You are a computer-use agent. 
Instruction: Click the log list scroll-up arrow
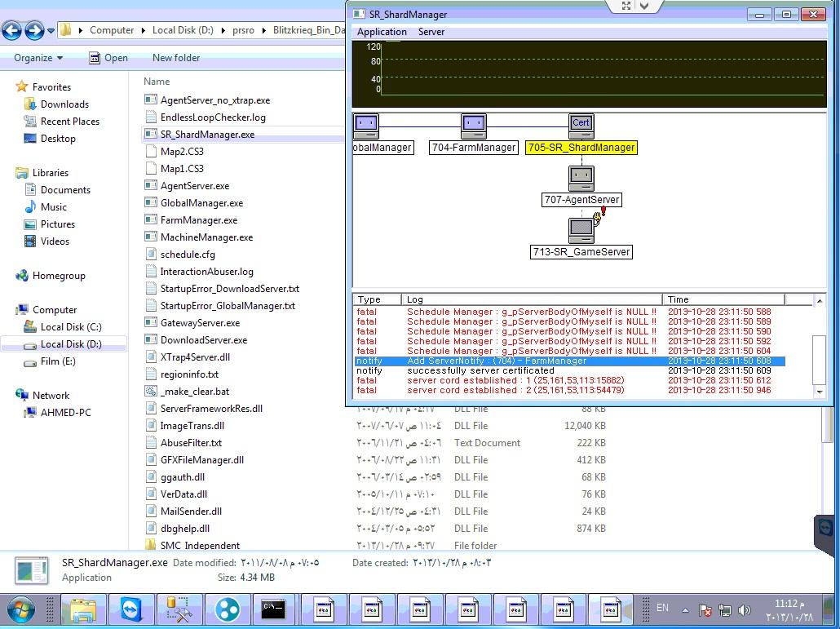coord(819,301)
